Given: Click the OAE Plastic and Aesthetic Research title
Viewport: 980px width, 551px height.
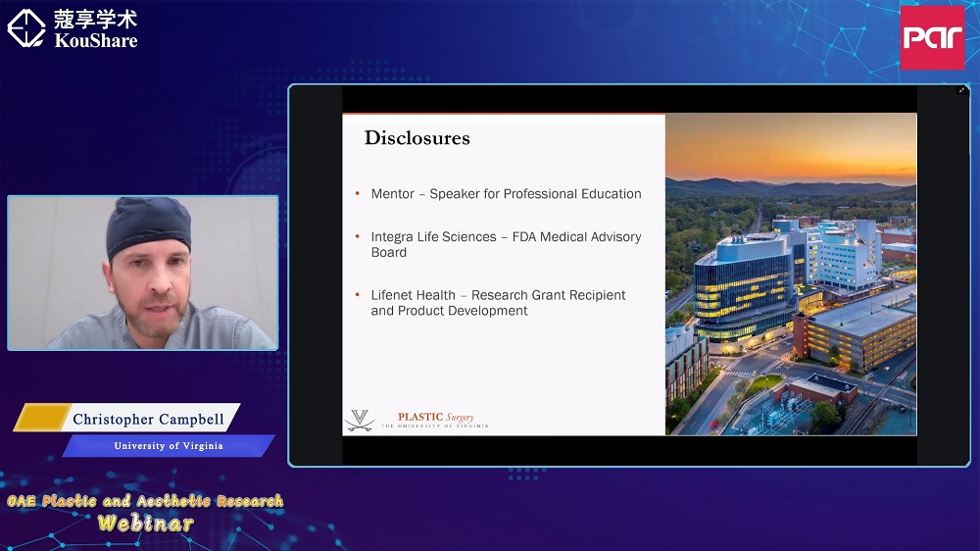Looking at the screenshot, I should (145, 501).
